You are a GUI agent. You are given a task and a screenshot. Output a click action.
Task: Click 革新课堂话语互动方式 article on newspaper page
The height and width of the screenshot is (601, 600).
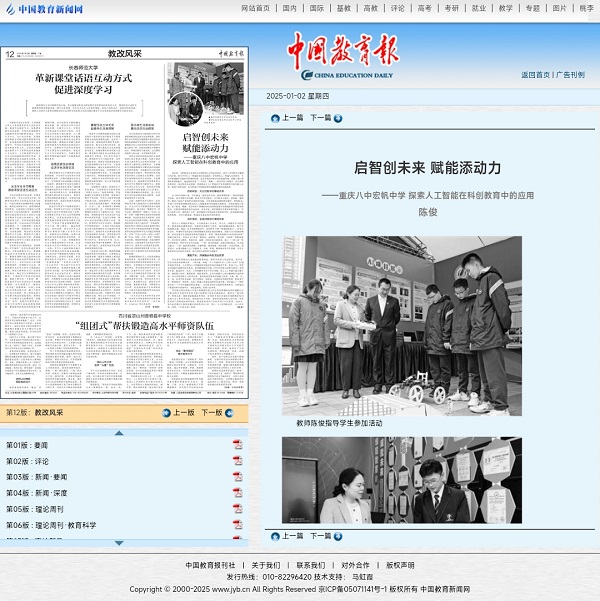point(83,84)
